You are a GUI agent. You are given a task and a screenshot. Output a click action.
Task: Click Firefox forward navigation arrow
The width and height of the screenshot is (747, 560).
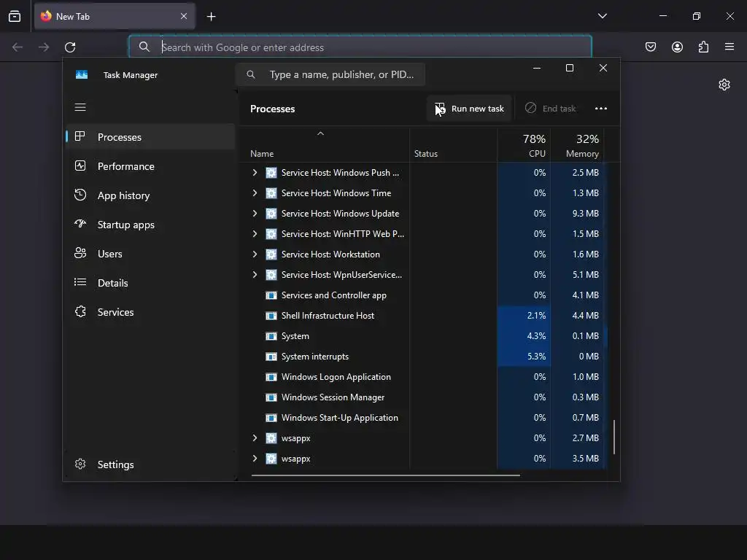(44, 47)
